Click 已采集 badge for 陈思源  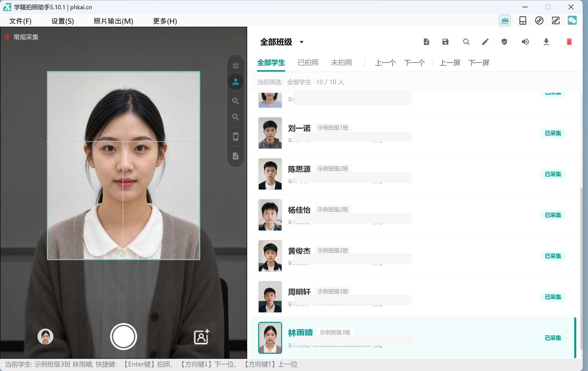(553, 174)
